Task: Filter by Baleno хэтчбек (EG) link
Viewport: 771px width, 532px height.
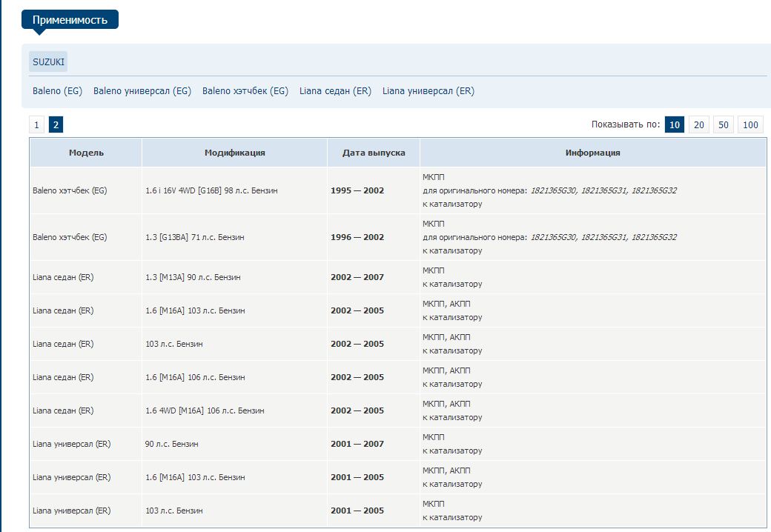Action: (x=245, y=91)
